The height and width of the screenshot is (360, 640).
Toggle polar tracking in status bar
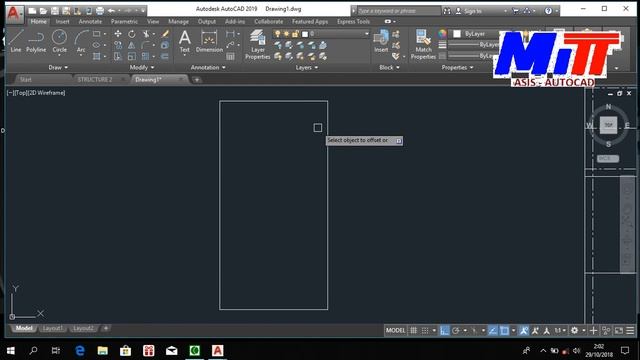456,330
